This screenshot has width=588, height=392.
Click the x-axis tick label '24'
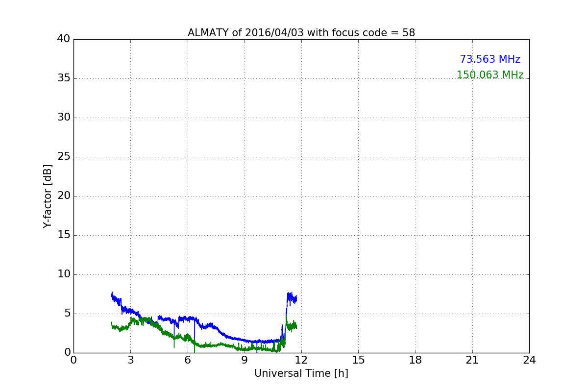(x=529, y=360)
